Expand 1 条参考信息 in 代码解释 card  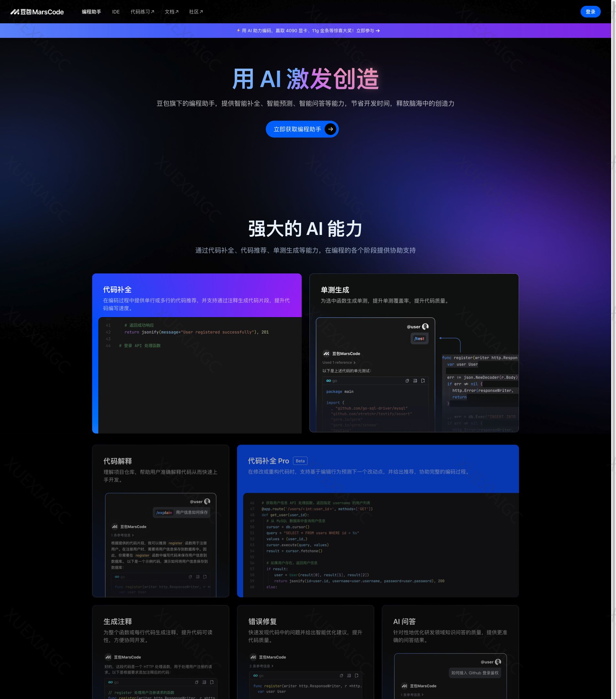click(x=123, y=535)
